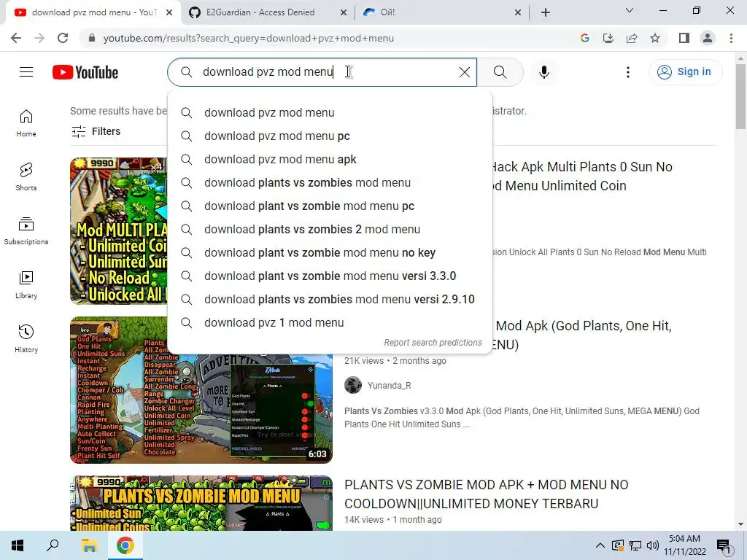Open the Windows Start menu
This screenshot has height=560, width=747.
18,545
